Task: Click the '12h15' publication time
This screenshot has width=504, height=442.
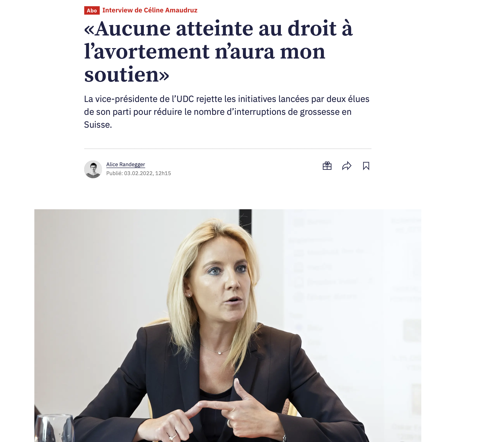Action: [x=163, y=173]
